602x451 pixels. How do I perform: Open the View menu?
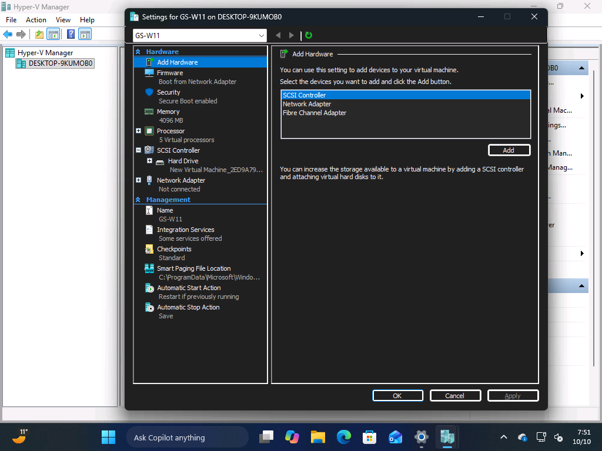pyautogui.click(x=63, y=20)
